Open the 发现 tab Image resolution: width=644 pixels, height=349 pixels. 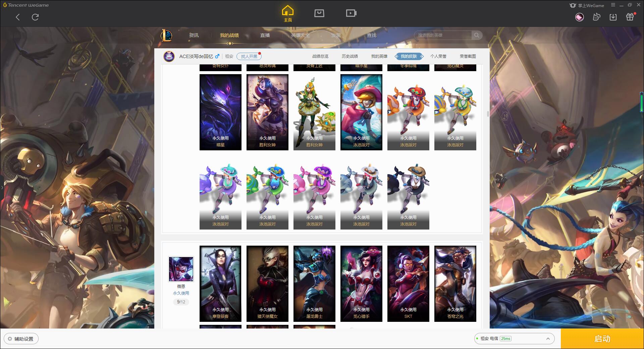tap(336, 35)
